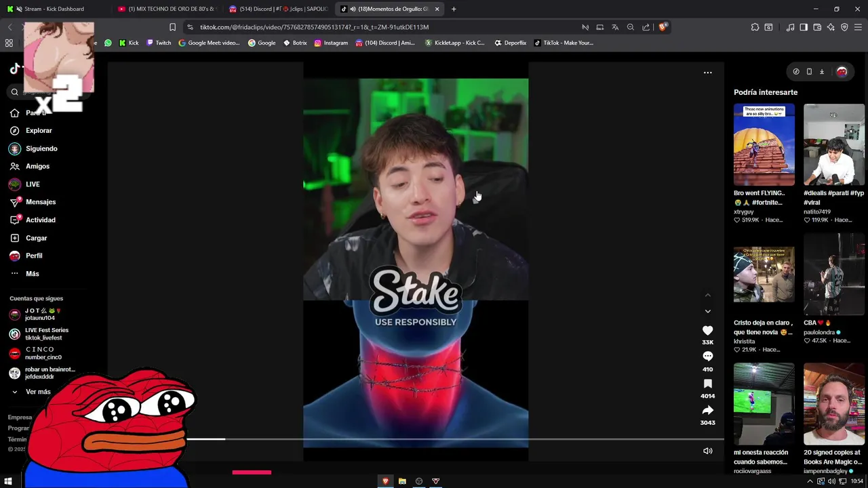
Task: Open TikTok - Make Your bookmark
Action: click(564, 43)
